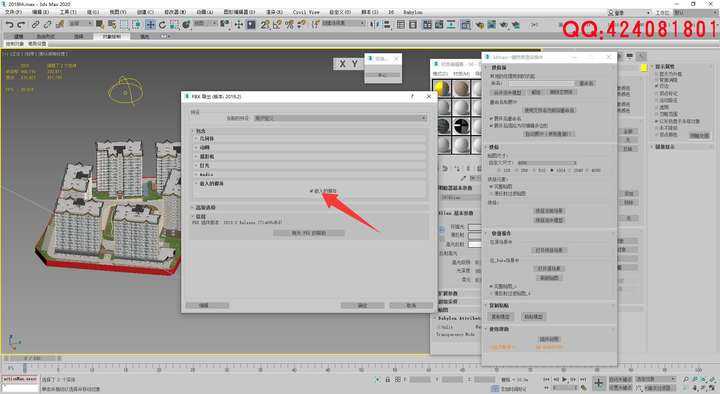Click the Redo arrow in main toolbar

(x=21, y=25)
